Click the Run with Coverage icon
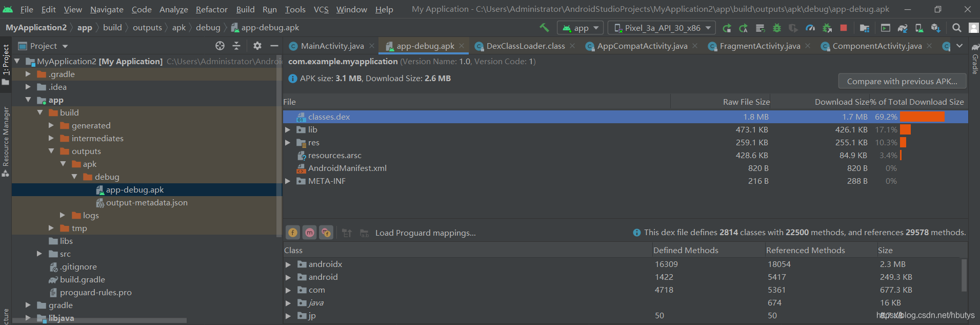Image resolution: width=980 pixels, height=325 pixels. coord(793,28)
